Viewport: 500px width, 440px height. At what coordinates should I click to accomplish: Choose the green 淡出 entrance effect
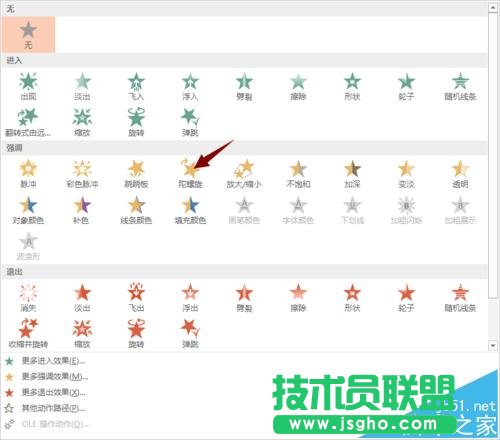coord(82,86)
